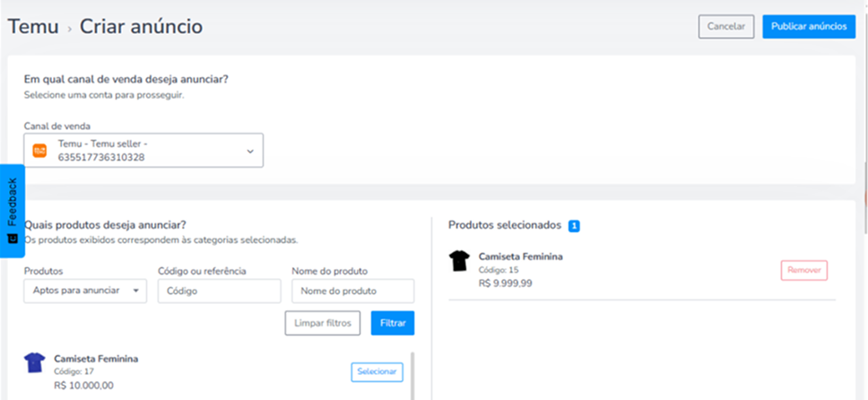Open the Aptos para anunciar dropdown
This screenshot has width=868, height=400.
click(85, 291)
